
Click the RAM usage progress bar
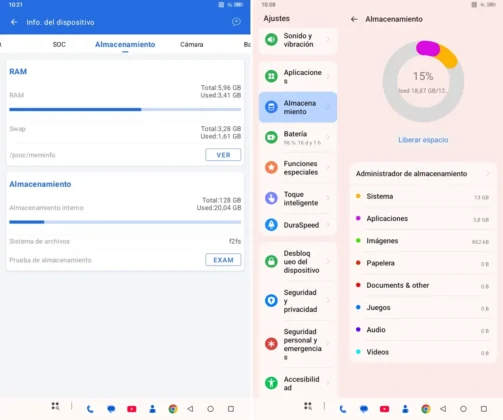pyautogui.click(x=125, y=109)
